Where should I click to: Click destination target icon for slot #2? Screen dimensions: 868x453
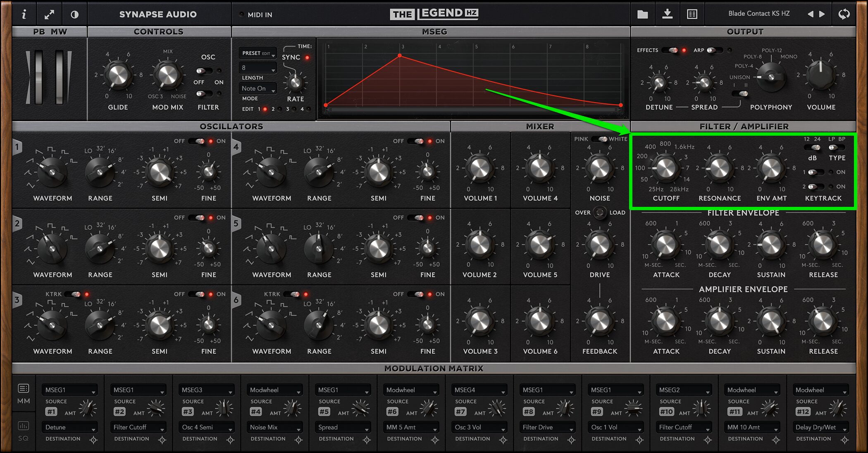[x=162, y=440]
